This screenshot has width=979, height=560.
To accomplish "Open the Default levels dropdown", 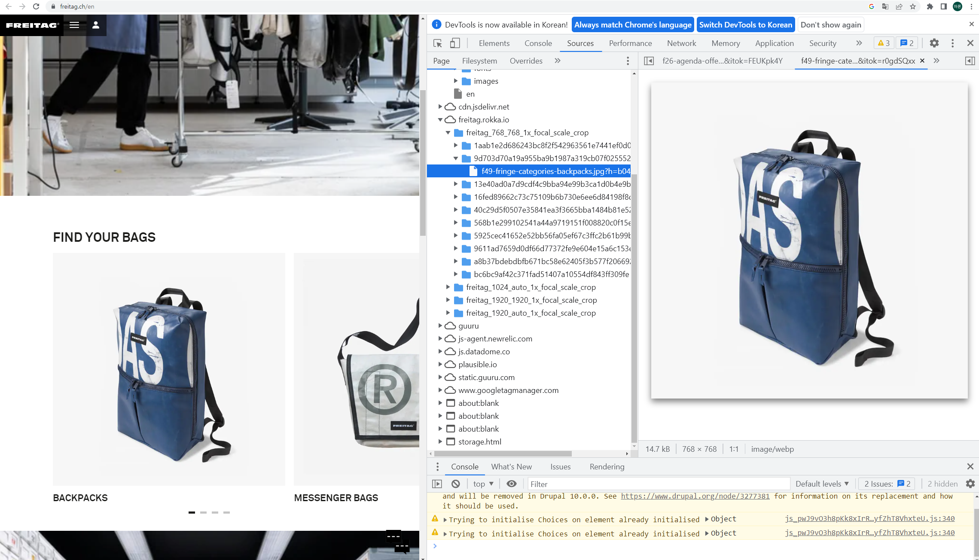I will coord(822,484).
